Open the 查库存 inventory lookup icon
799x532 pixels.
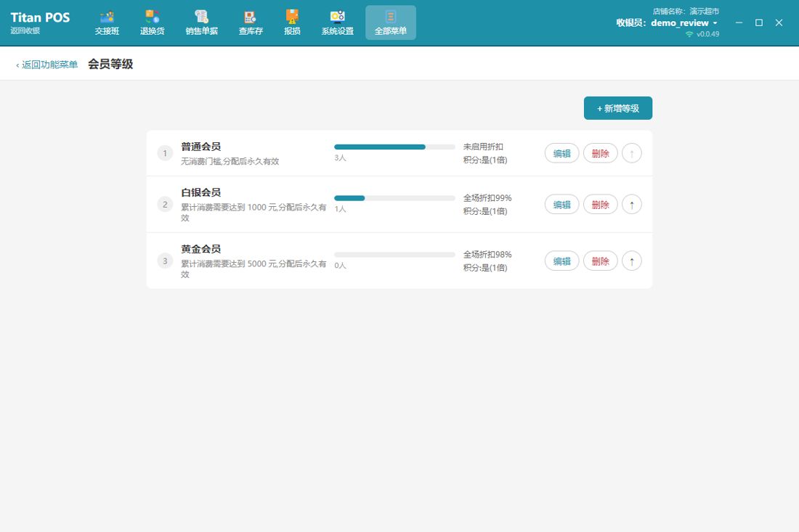pyautogui.click(x=251, y=23)
